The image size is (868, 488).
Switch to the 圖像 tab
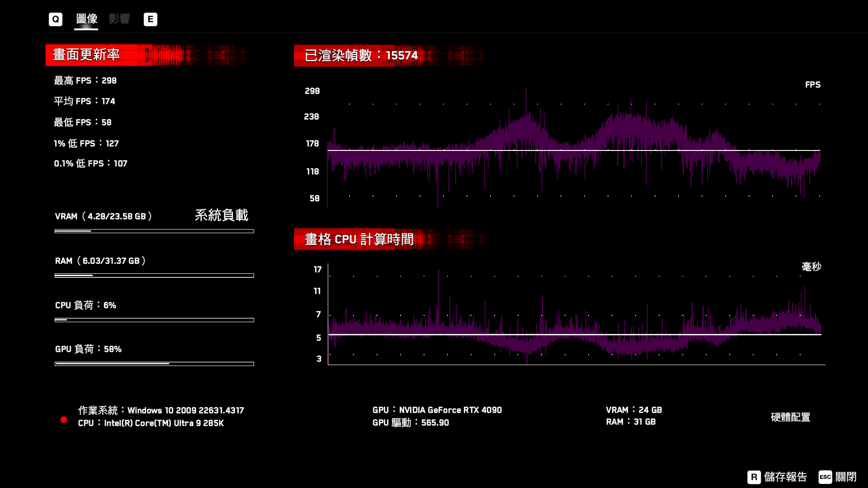click(86, 19)
